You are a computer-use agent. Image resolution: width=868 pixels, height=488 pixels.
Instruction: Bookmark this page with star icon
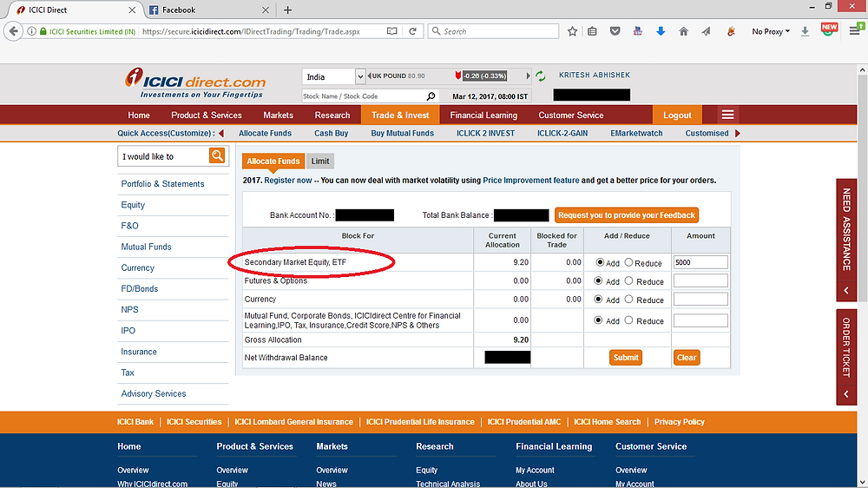pos(572,31)
